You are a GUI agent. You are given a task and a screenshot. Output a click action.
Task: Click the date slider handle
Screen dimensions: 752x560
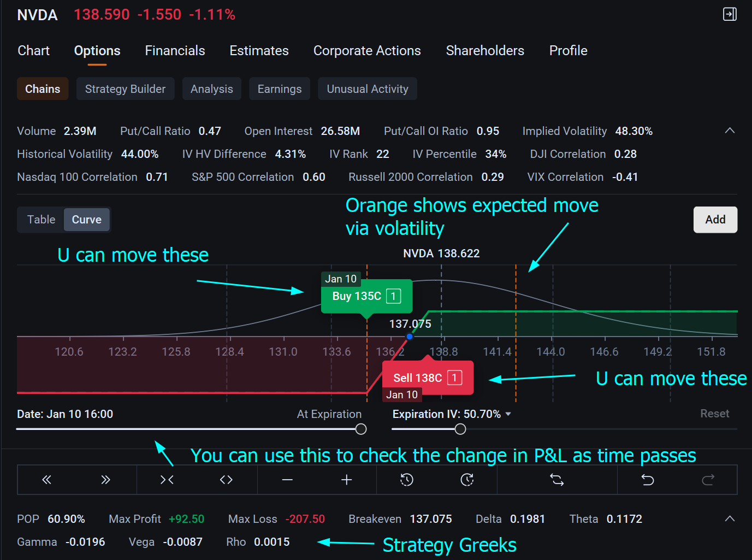coord(361,429)
